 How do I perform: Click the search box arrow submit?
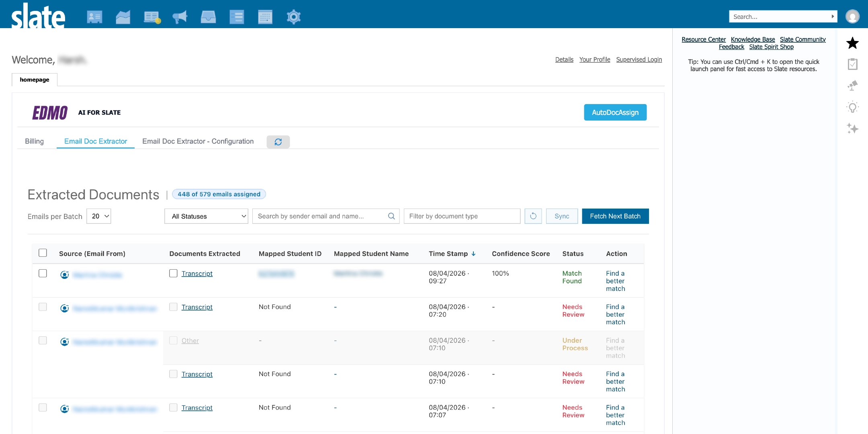point(833,16)
